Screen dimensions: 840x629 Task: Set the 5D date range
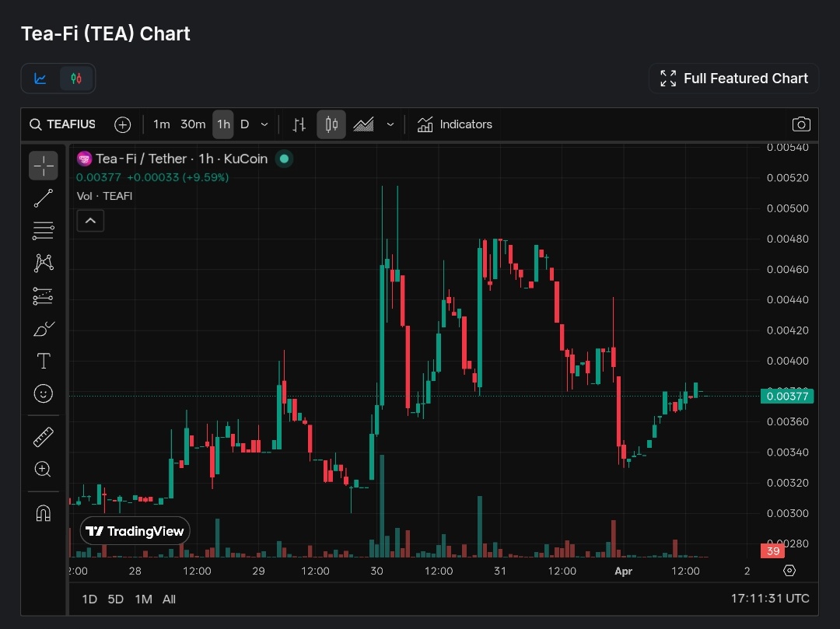click(116, 599)
